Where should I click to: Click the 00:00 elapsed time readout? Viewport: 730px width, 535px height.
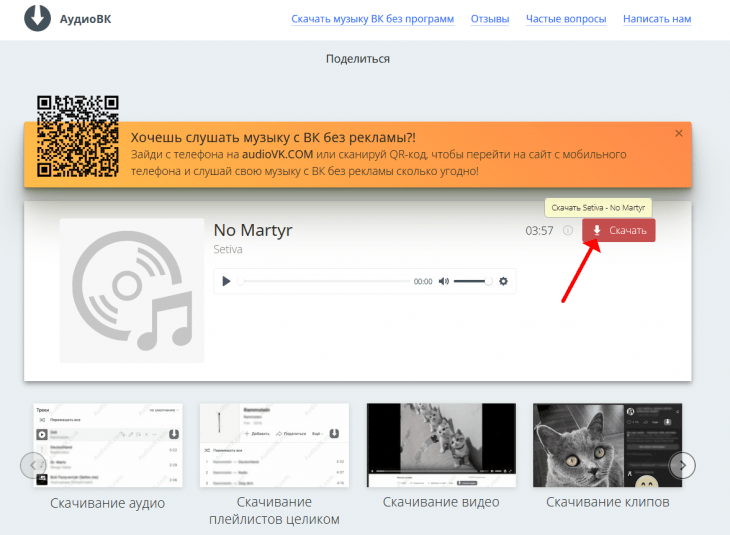point(423,281)
